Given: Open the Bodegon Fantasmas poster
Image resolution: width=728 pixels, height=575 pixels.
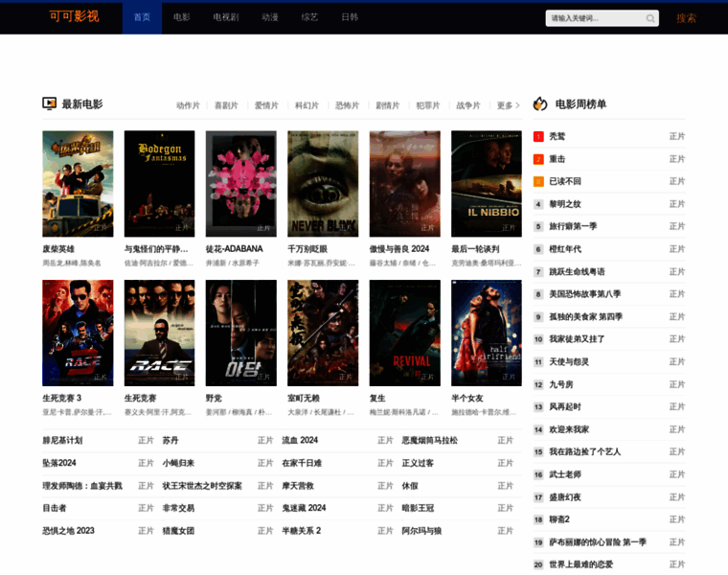Looking at the screenshot, I should (159, 183).
